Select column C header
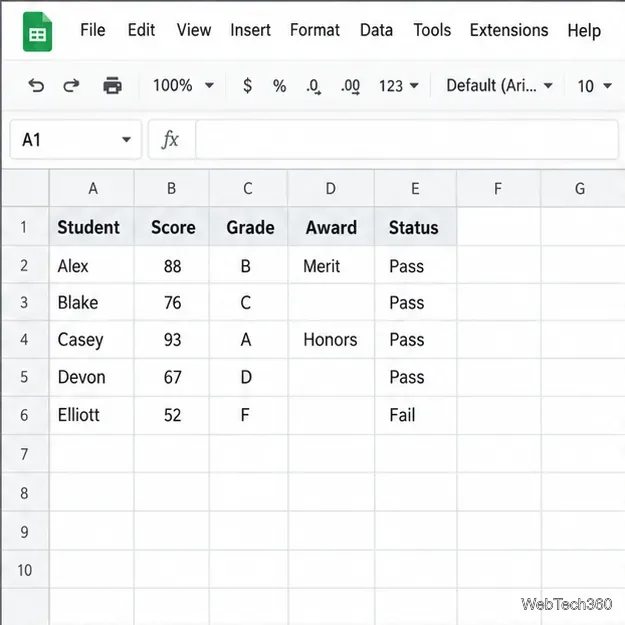 pyautogui.click(x=248, y=188)
